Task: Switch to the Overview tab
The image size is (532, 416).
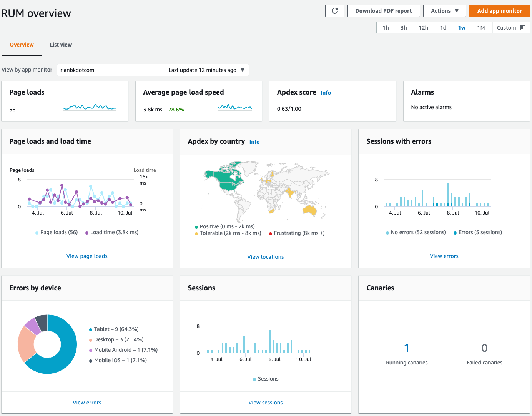Action: pyautogui.click(x=22, y=45)
